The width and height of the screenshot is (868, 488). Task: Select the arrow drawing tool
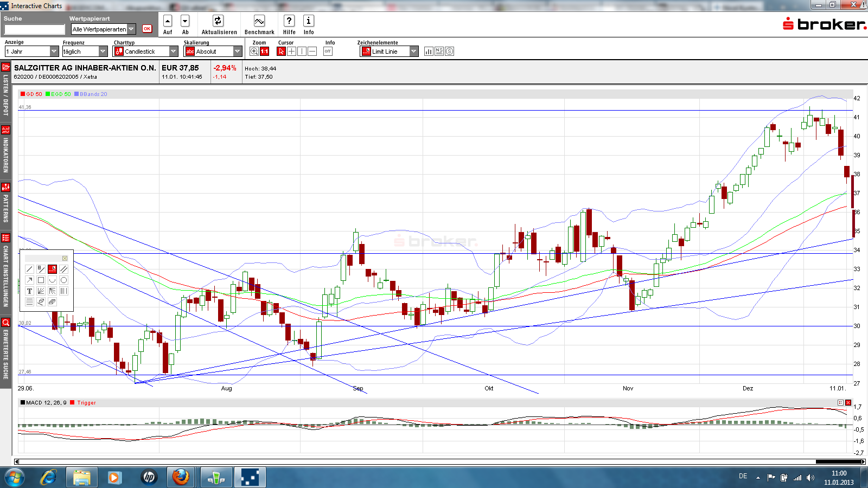point(30,280)
